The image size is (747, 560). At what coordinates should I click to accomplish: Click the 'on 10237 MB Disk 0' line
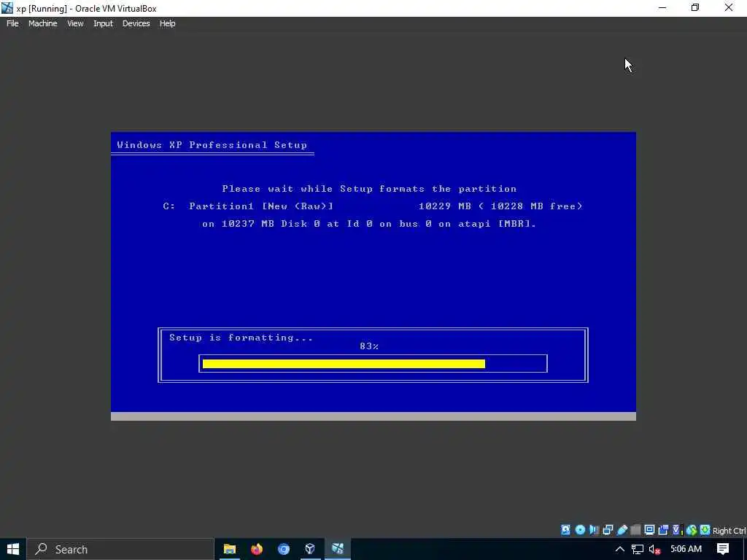[x=369, y=224]
